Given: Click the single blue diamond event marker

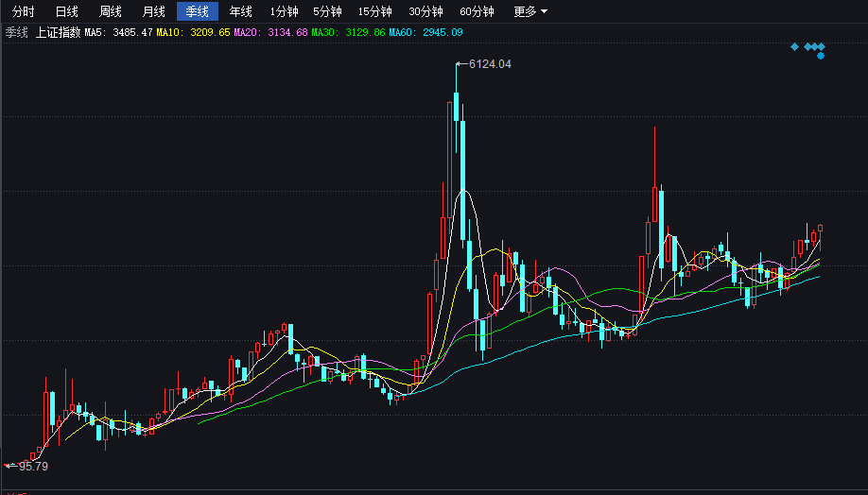Looking at the screenshot, I should tap(794, 46).
